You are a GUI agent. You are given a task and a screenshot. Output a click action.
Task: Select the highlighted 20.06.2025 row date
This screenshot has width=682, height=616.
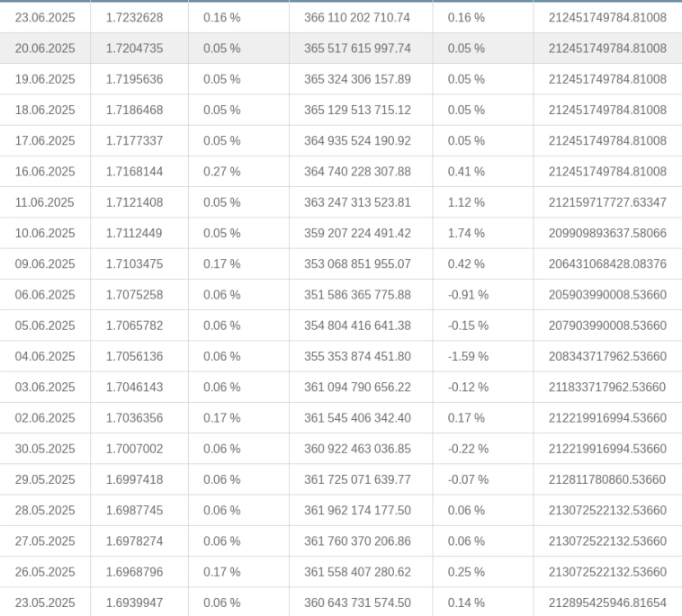point(45,49)
